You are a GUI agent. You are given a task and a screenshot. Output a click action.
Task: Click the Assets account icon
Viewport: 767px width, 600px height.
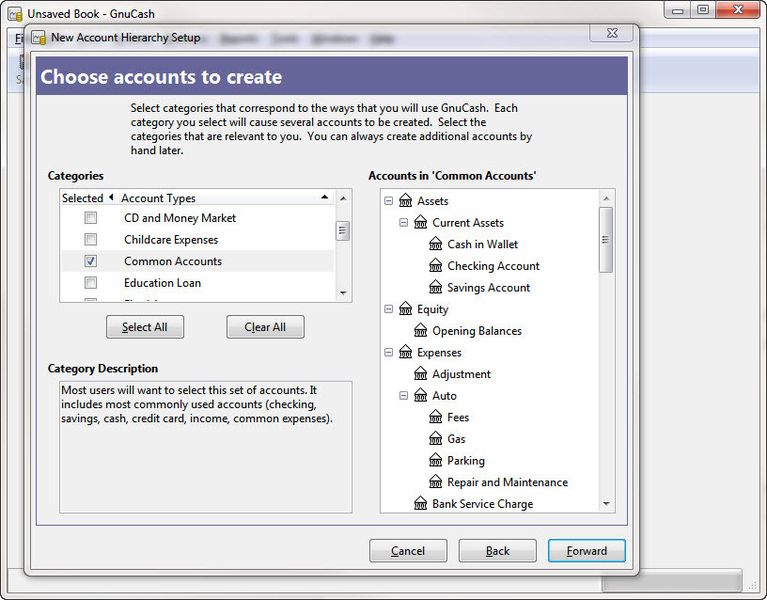click(x=406, y=200)
